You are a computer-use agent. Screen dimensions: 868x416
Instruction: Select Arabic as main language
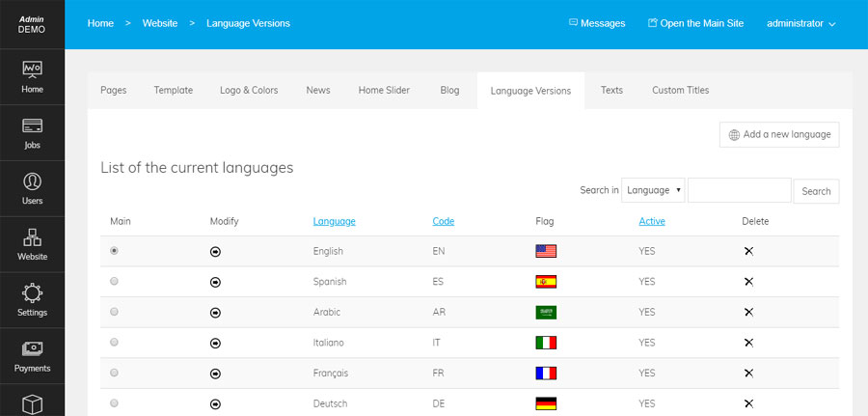coord(114,312)
